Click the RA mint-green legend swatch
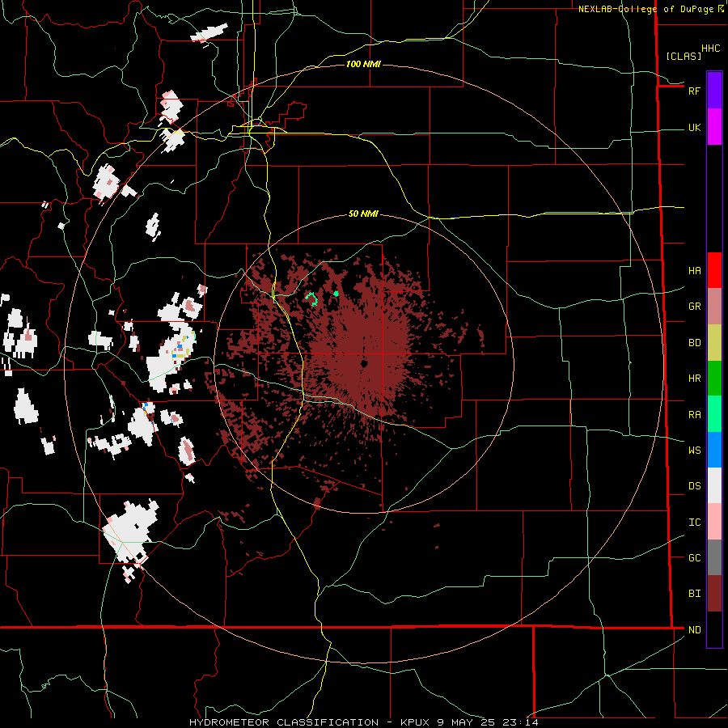Image resolution: width=728 pixels, height=728 pixels. (x=714, y=414)
